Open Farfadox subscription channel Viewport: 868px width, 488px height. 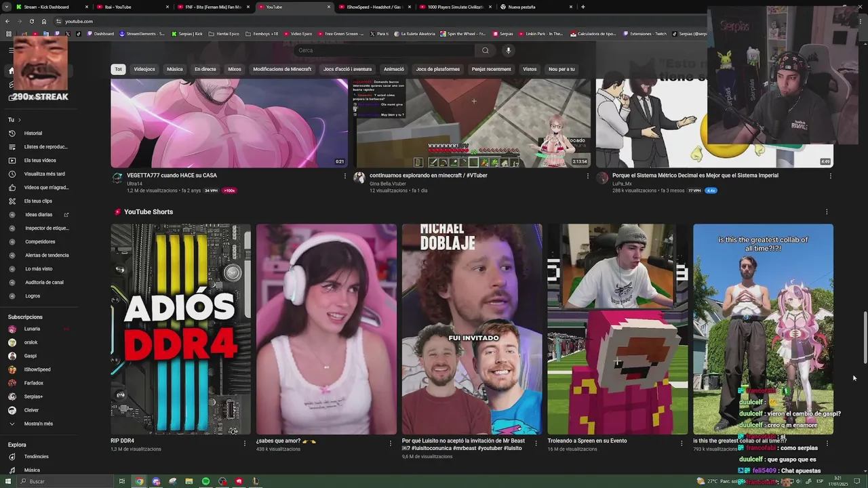[x=33, y=383]
